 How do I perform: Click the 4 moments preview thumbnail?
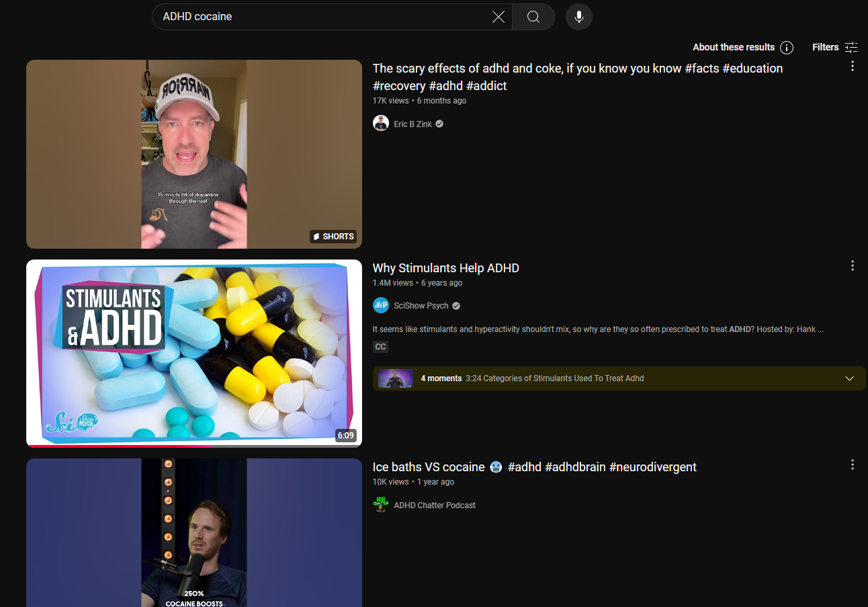(396, 378)
